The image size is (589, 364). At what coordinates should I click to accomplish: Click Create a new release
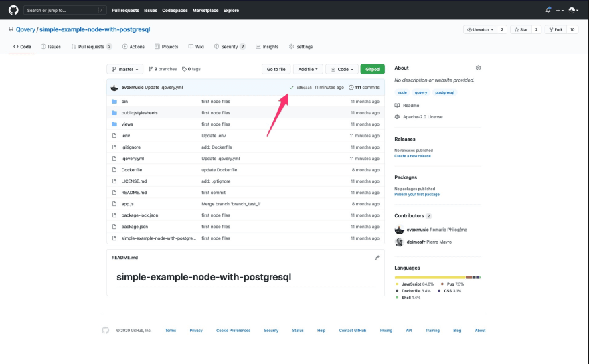pyautogui.click(x=412, y=156)
